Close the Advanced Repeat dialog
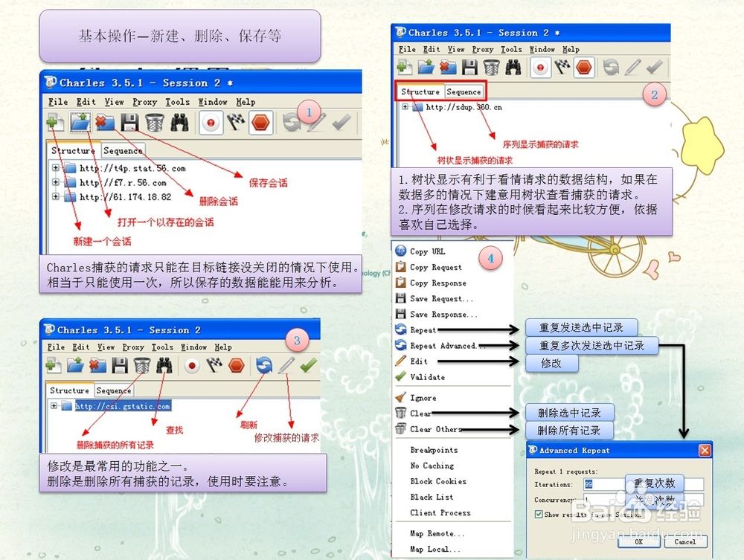This screenshot has height=560, width=744. click(705, 450)
